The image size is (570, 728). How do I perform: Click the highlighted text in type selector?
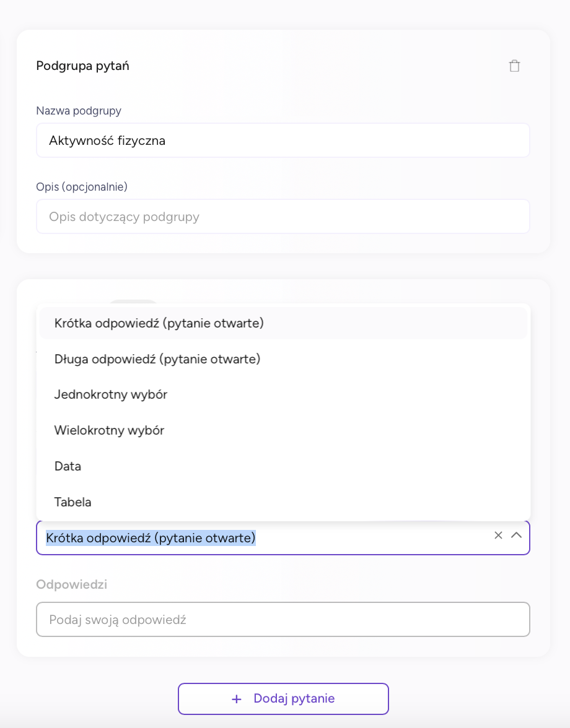click(151, 537)
